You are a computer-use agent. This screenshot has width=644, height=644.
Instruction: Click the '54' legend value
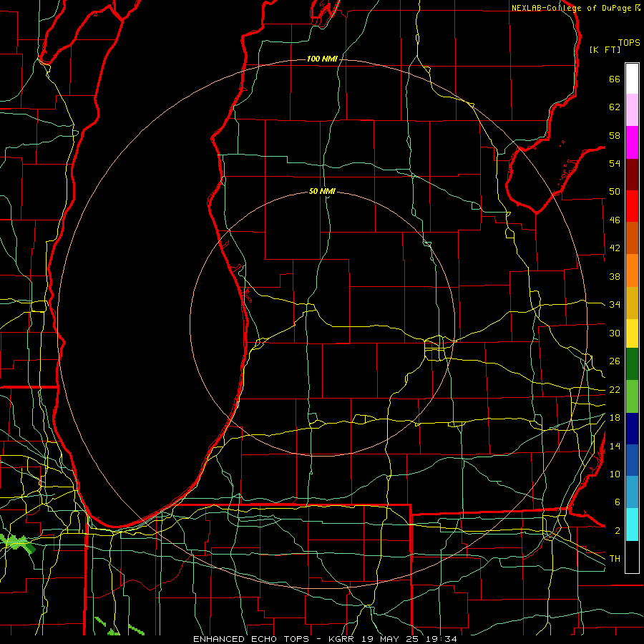pos(615,163)
